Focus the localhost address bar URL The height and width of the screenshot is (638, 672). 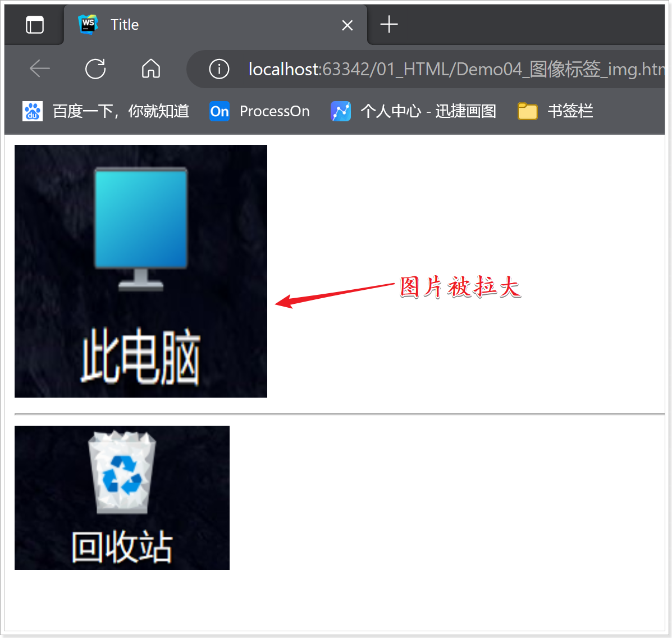[x=456, y=69]
